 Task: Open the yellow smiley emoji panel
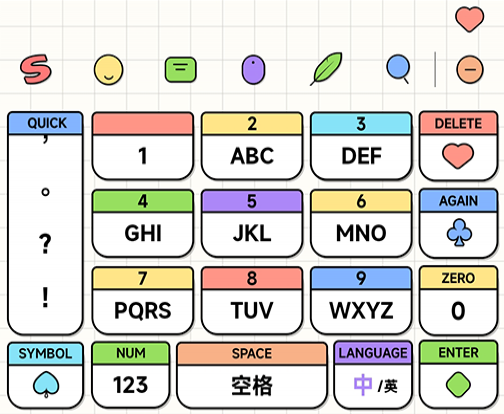coord(108,70)
